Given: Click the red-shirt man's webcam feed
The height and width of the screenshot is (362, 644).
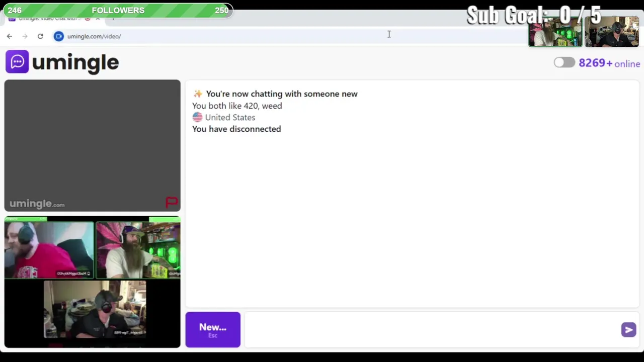Looking at the screenshot, I should 49,250.
